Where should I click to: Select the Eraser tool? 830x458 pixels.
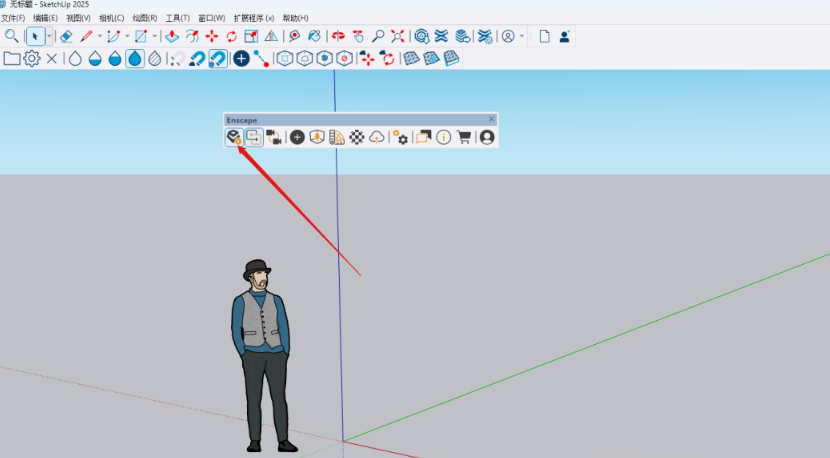[66, 36]
